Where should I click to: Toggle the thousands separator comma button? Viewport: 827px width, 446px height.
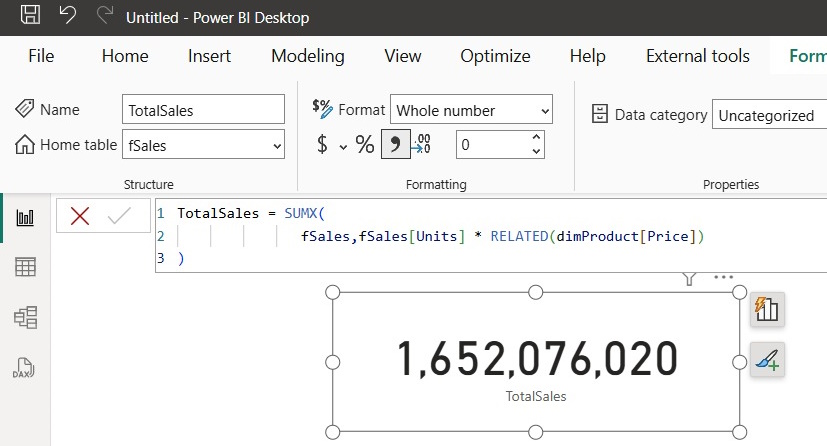[x=396, y=144]
